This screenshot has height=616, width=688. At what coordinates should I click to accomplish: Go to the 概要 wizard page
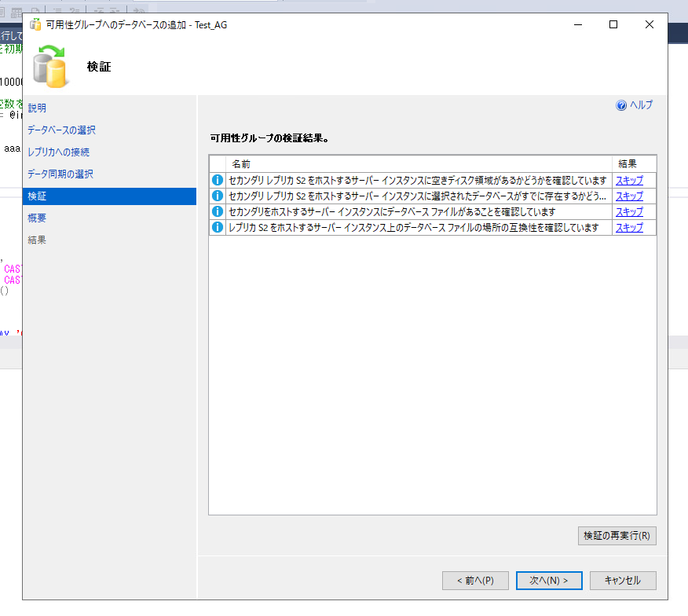tap(37, 218)
